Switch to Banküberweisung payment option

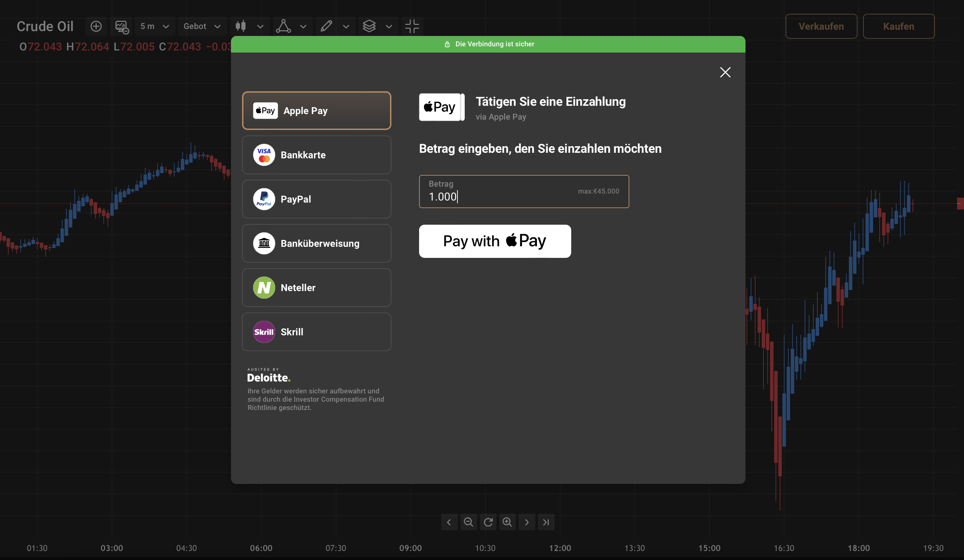(316, 243)
